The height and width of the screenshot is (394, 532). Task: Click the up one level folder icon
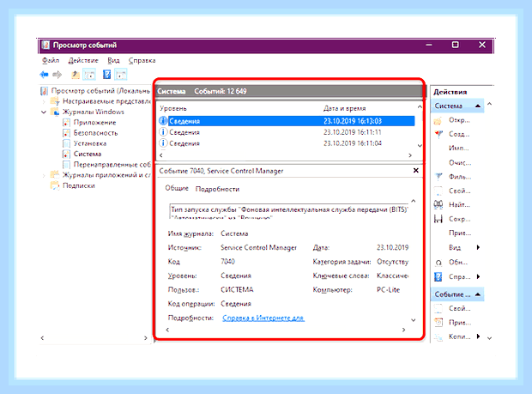tap(76, 75)
